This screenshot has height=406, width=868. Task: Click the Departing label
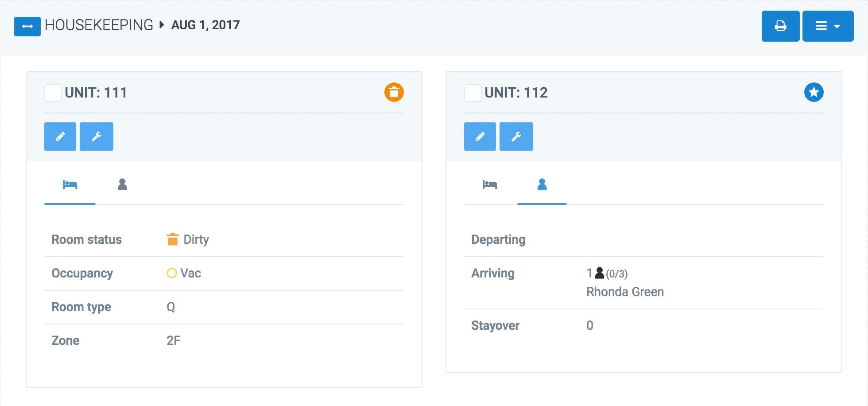click(x=498, y=239)
